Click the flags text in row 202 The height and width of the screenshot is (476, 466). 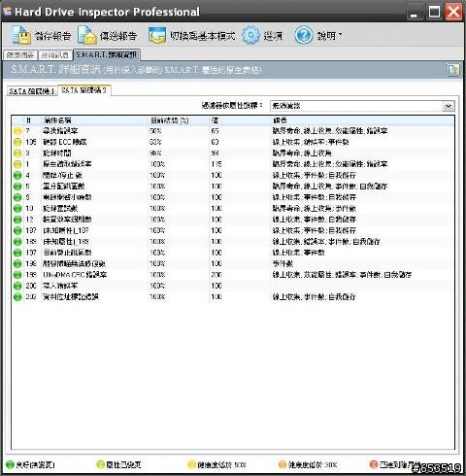point(314,296)
